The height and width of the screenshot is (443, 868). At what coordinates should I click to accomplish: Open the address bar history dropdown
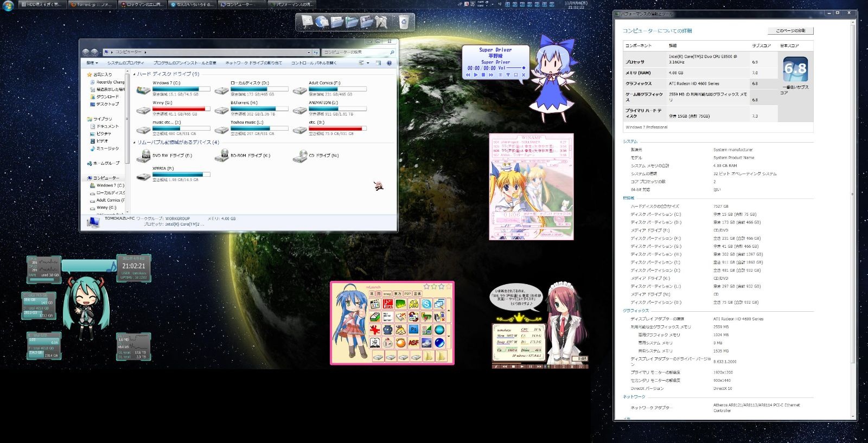309,52
